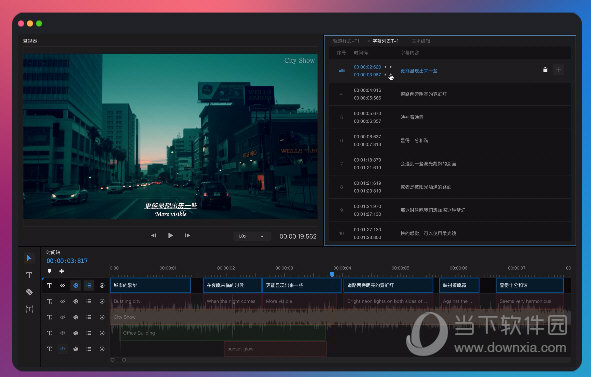Image resolution: width=591 pixels, height=377 pixels.
Task: Click the plus icon below the timeline timecode
Action: point(61,271)
